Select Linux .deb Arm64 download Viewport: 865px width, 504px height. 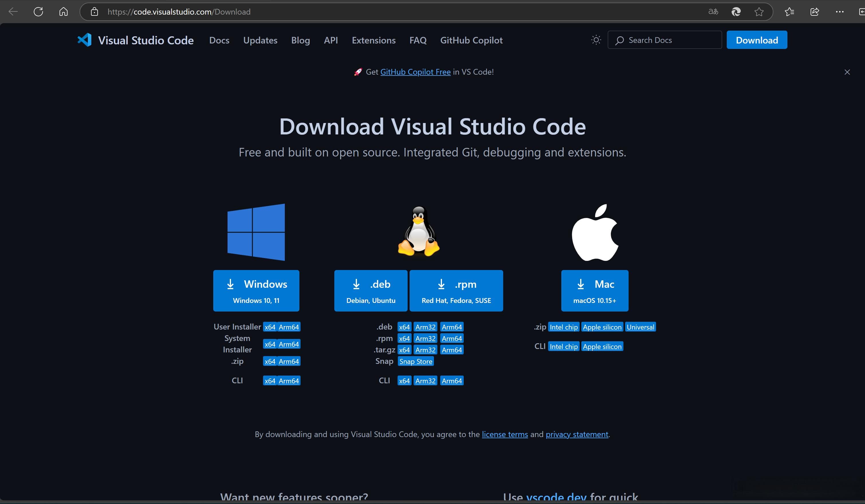tap(452, 327)
